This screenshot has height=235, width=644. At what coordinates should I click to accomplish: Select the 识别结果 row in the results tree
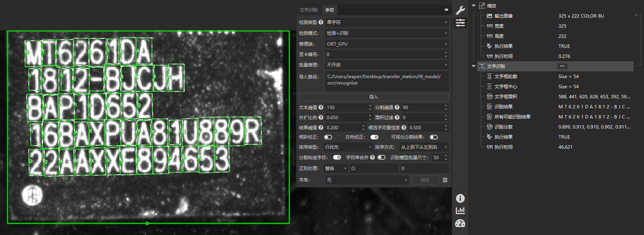coord(503,107)
